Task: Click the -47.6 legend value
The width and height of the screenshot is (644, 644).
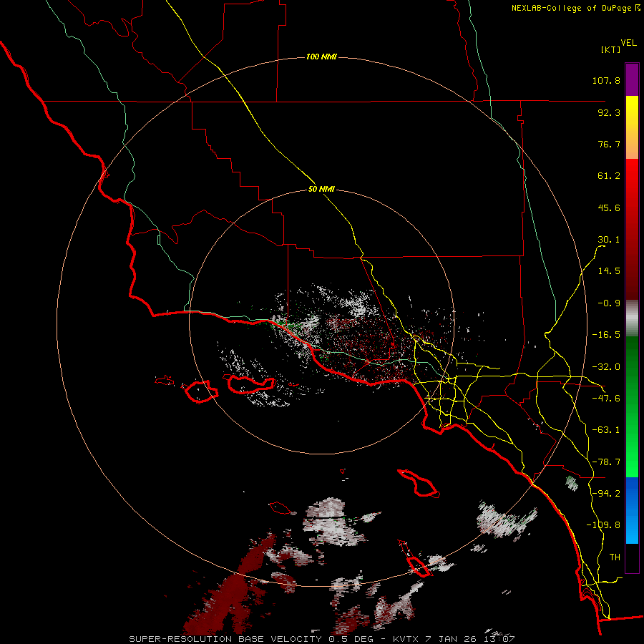Action: click(606, 399)
